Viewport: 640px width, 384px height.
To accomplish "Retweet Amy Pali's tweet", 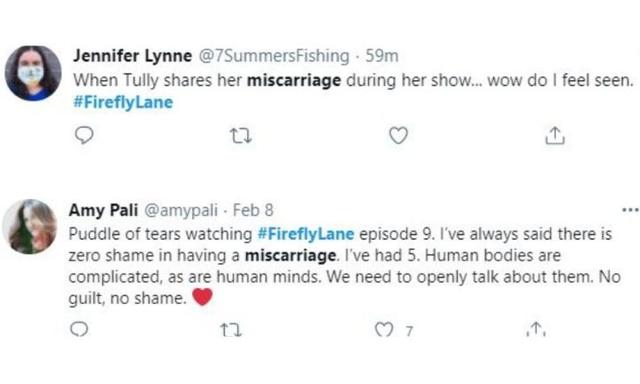I will tap(231, 329).
